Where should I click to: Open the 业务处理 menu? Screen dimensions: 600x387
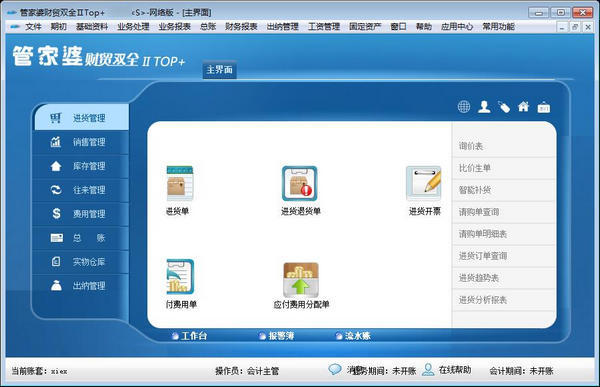pos(133,26)
